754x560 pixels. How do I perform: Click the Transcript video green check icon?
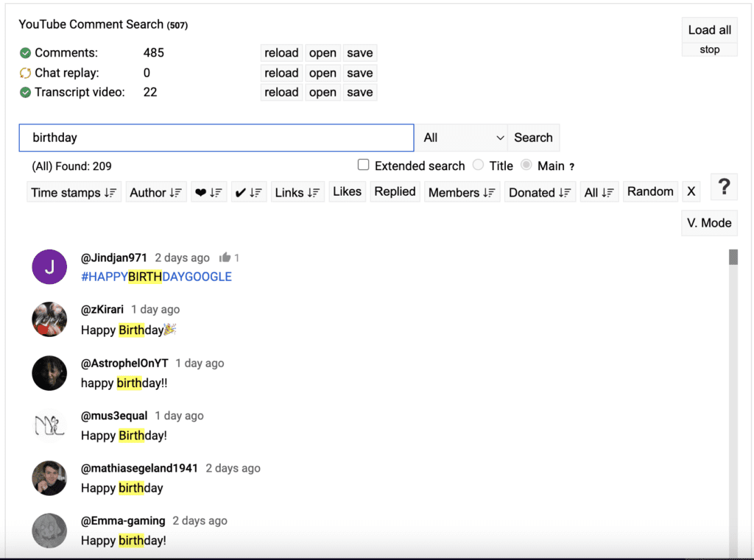[x=25, y=92]
